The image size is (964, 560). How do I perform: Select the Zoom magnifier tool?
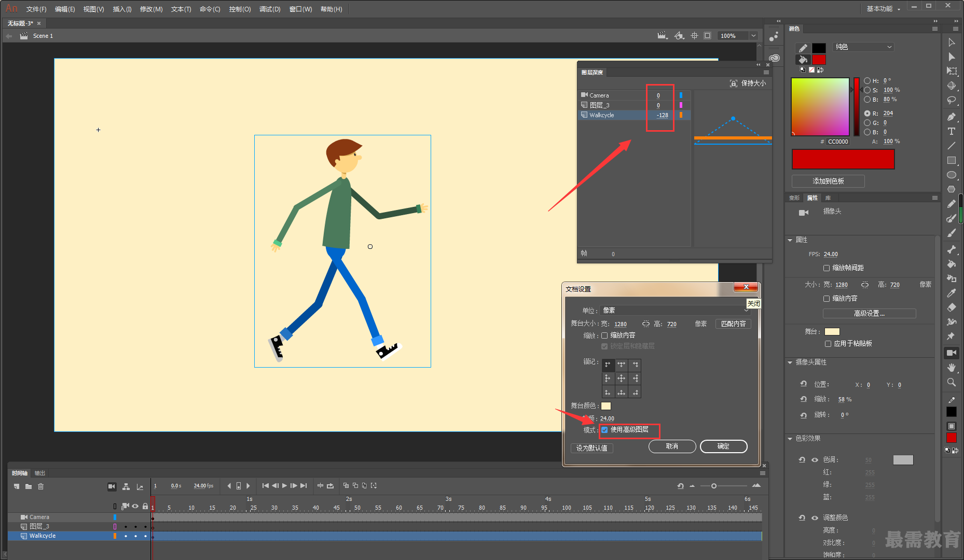click(952, 382)
